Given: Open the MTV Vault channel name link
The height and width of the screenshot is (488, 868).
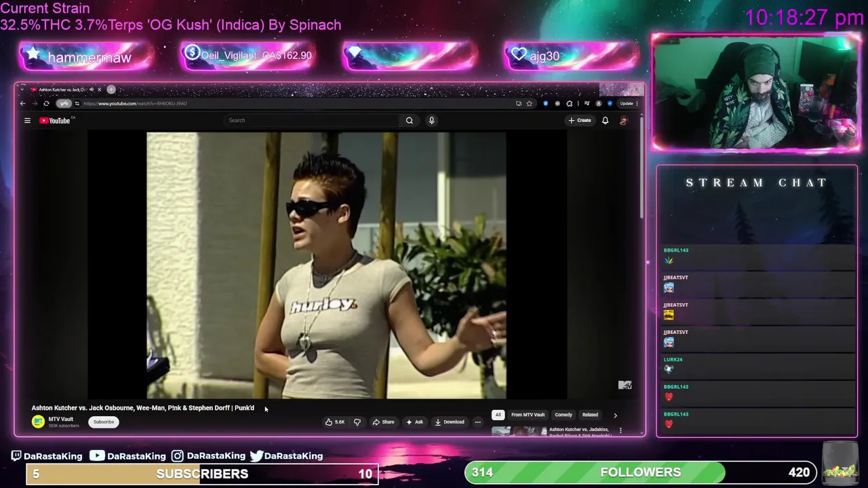Looking at the screenshot, I should [x=61, y=419].
